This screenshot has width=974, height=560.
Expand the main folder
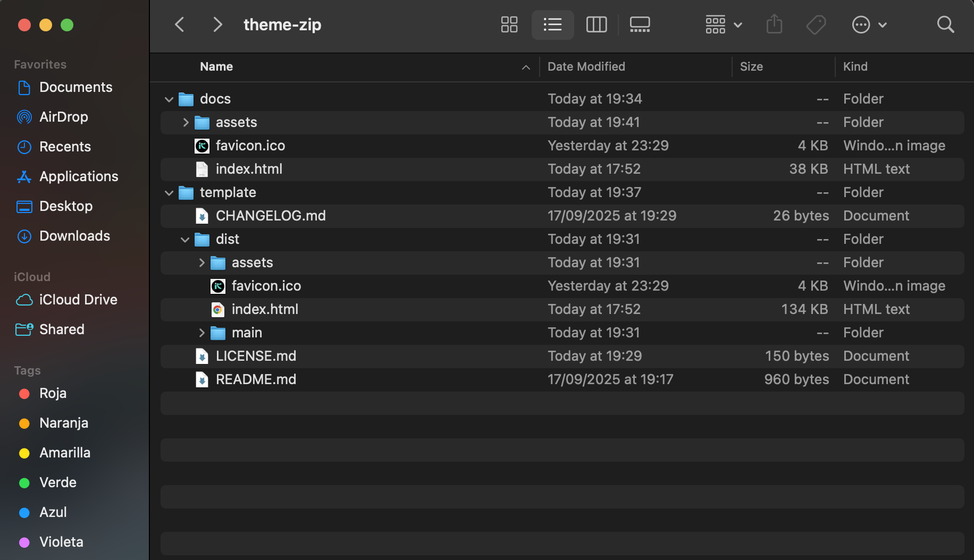(201, 333)
